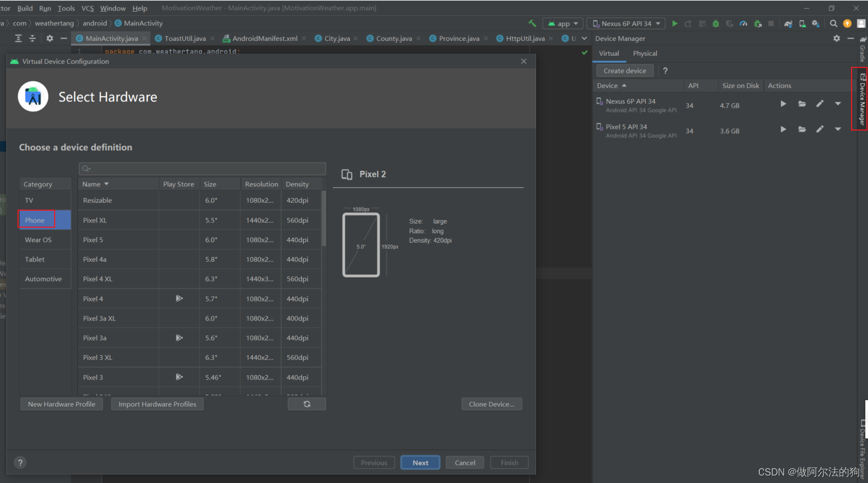Select the Physical tab in Device Manager
This screenshot has height=483, width=868.
click(645, 53)
